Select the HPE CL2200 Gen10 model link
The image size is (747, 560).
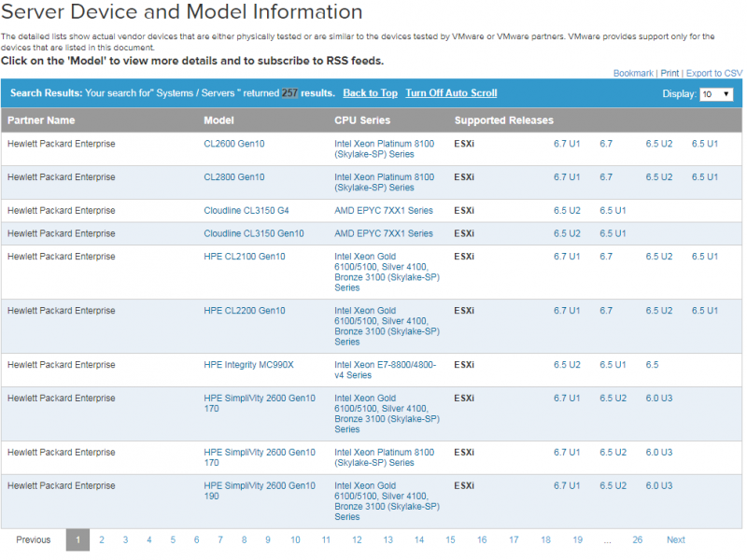click(x=245, y=311)
